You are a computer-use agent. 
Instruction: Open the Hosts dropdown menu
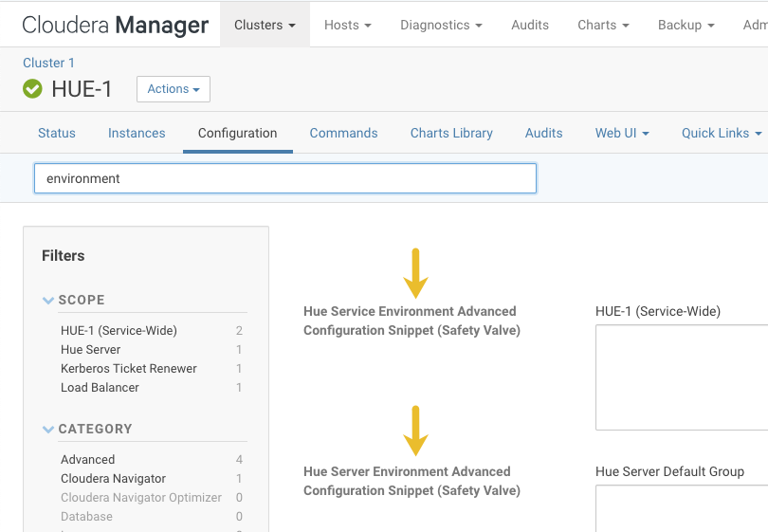(347, 25)
